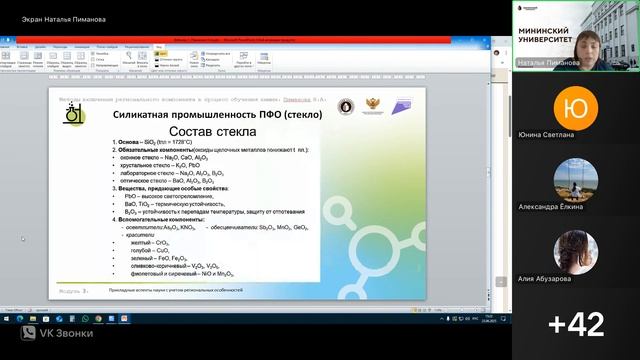
Task: Select participant Юнина Светлана's avatar
Action: click(x=576, y=108)
